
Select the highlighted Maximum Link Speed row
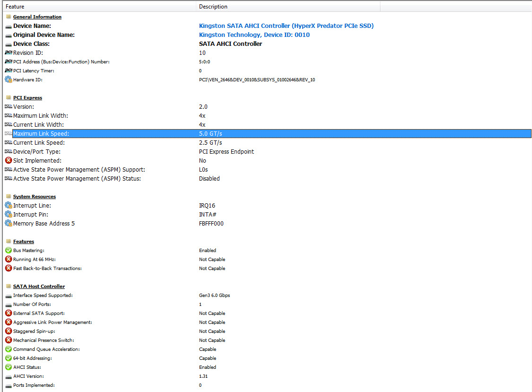272,134
